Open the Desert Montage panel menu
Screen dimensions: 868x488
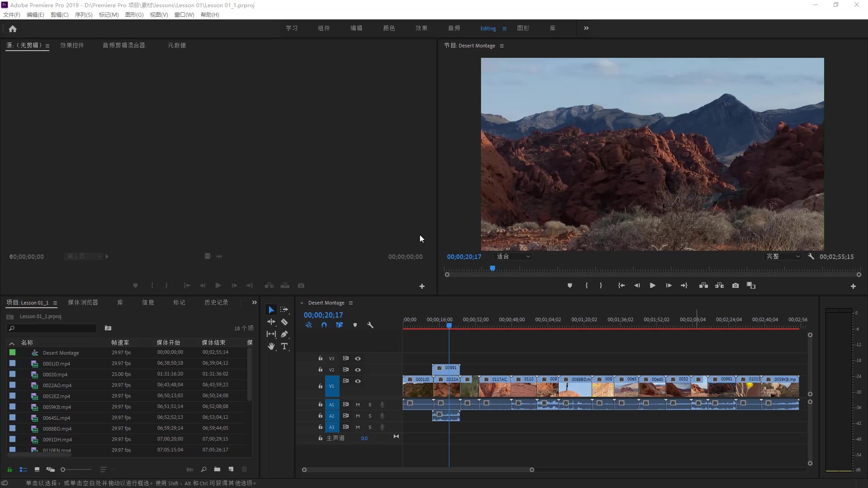[351, 303]
